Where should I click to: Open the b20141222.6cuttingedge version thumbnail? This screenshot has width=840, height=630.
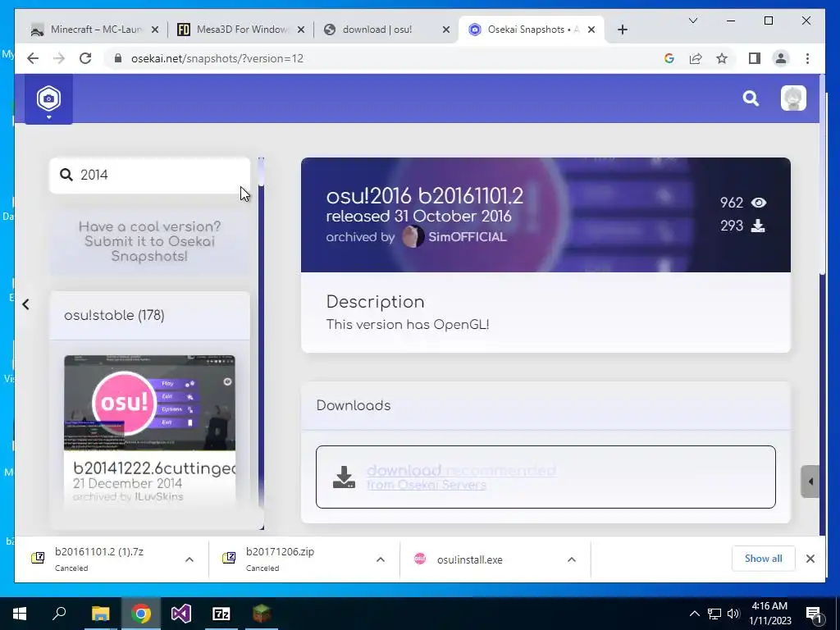(149, 403)
